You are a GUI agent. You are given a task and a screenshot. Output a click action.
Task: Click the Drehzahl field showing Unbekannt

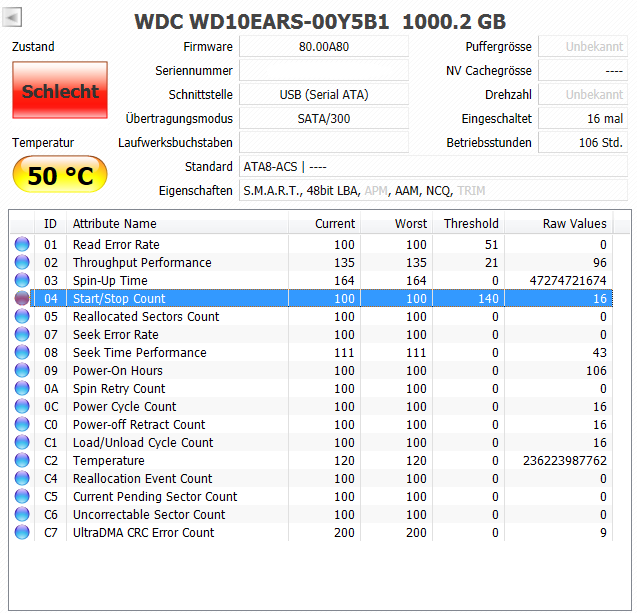click(x=583, y=95)
